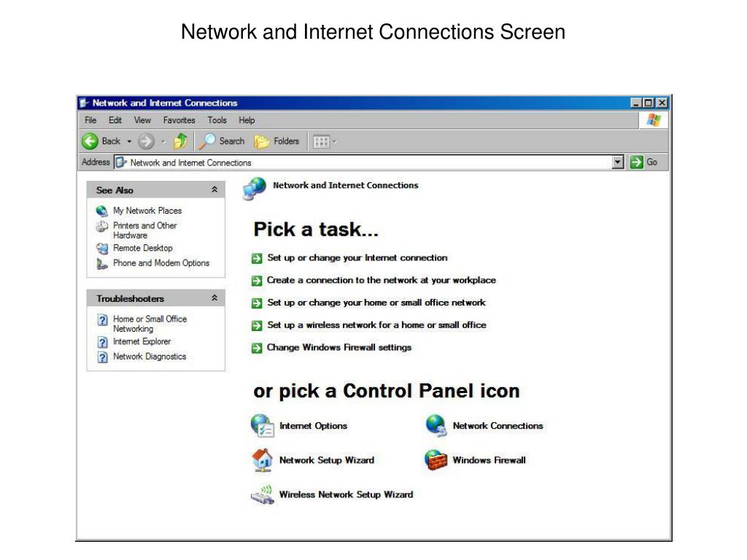Open Internet Explorer troubleshooter link
Screen dimensions: 747x560
coord(142,341)
